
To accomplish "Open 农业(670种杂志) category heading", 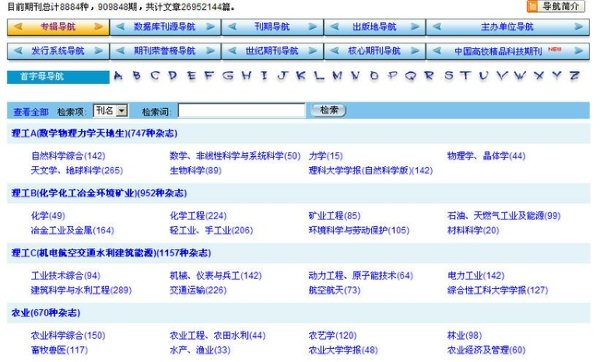I will [x=46, y=313].
